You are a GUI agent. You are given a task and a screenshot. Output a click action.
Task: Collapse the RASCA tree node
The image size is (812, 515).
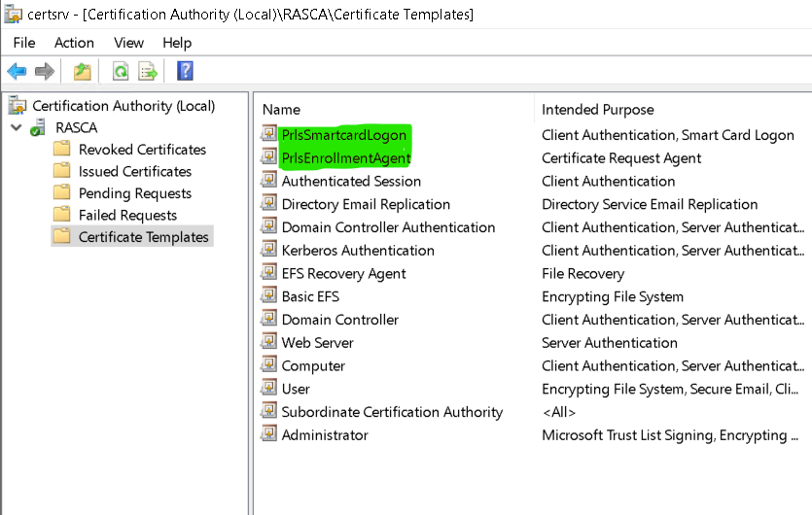[x=17, y=127]
